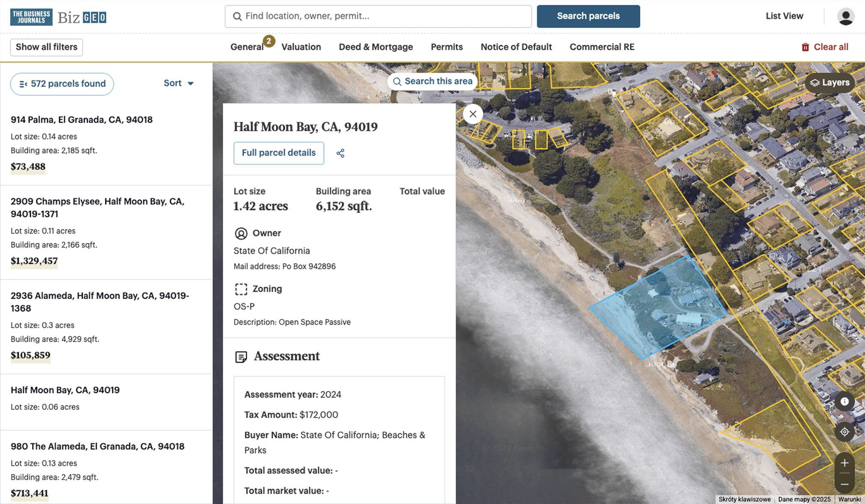Click the search magnifier icon in search box

pyautogui.click(x=237, y=16)
